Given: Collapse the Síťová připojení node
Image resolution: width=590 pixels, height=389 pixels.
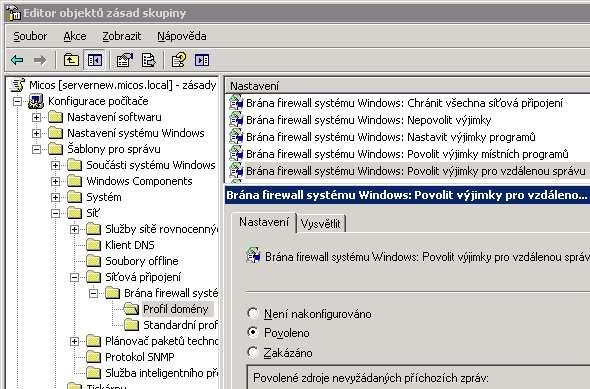Looking at the screenshot, I should tap(74, 277).
